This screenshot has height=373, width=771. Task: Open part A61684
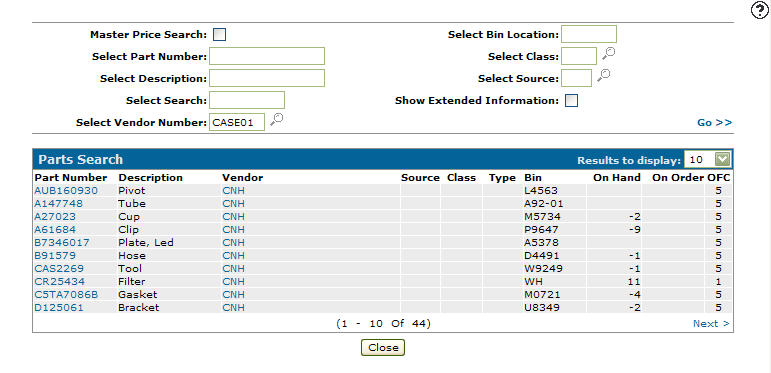[55, 230]
